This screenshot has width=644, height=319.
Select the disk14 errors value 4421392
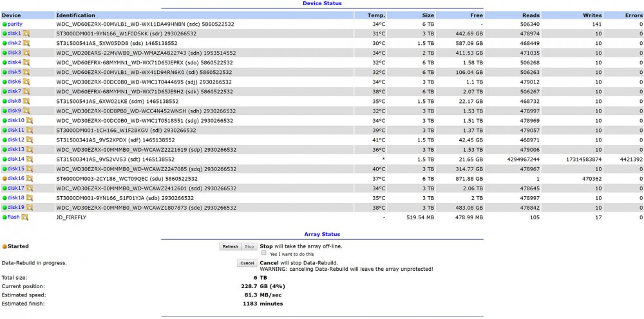[632, 159]
